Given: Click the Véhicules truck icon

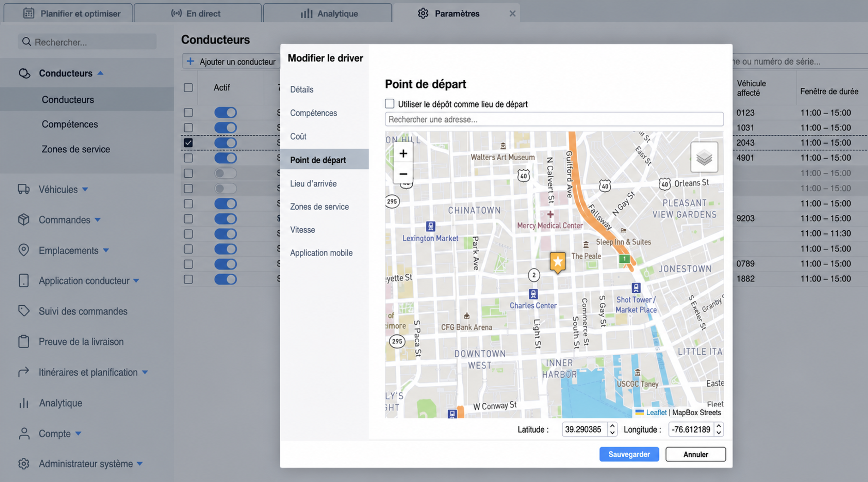Looking at the screenshot, I should click(x=24, y=189).
